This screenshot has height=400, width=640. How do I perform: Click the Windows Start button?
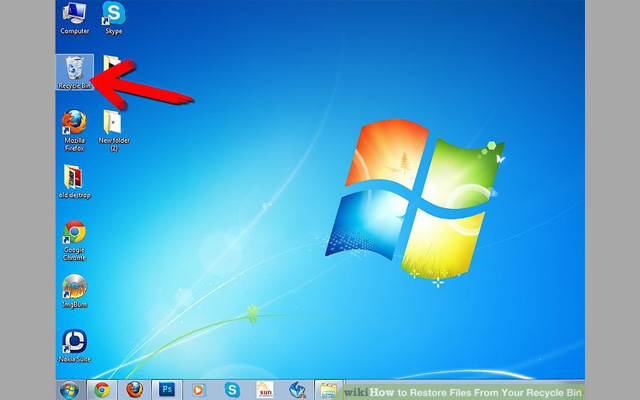coord(69,390)
